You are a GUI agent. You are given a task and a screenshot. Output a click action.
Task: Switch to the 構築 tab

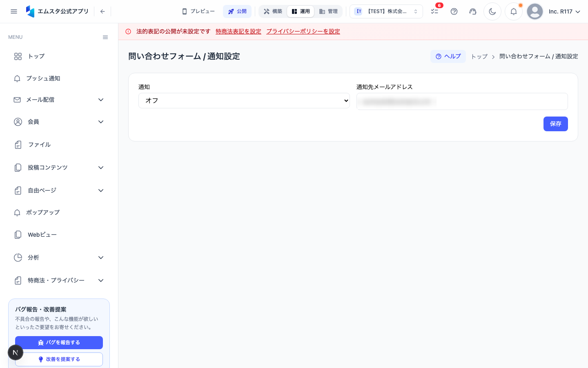273,11
